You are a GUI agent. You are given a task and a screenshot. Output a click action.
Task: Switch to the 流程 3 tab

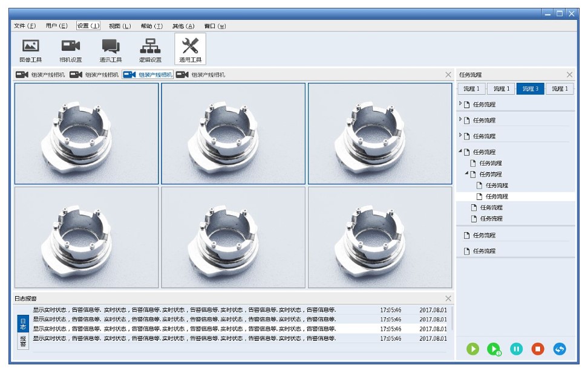pyautogui.click(x=530, y=89)
